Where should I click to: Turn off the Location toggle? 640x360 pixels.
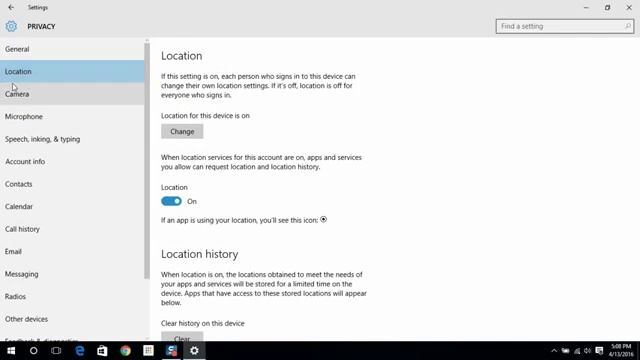171,201
